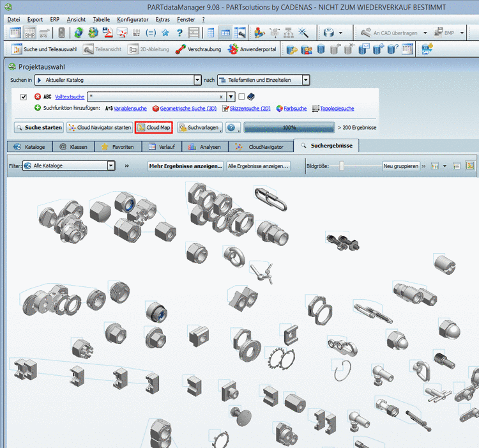The image size is (479, 448).
Task: Click the database with question mark icon
Action: pos(393,49)
